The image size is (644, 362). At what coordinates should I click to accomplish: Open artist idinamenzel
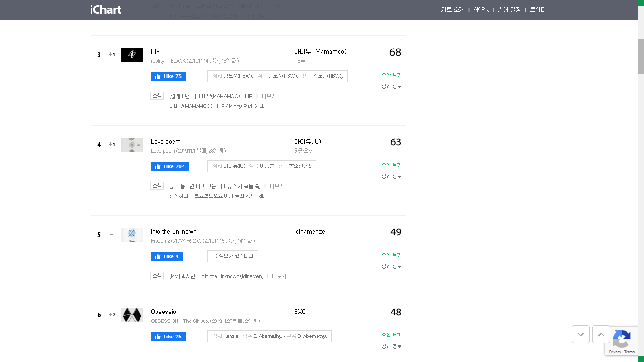pyautogui.click(x=310, y=231)
